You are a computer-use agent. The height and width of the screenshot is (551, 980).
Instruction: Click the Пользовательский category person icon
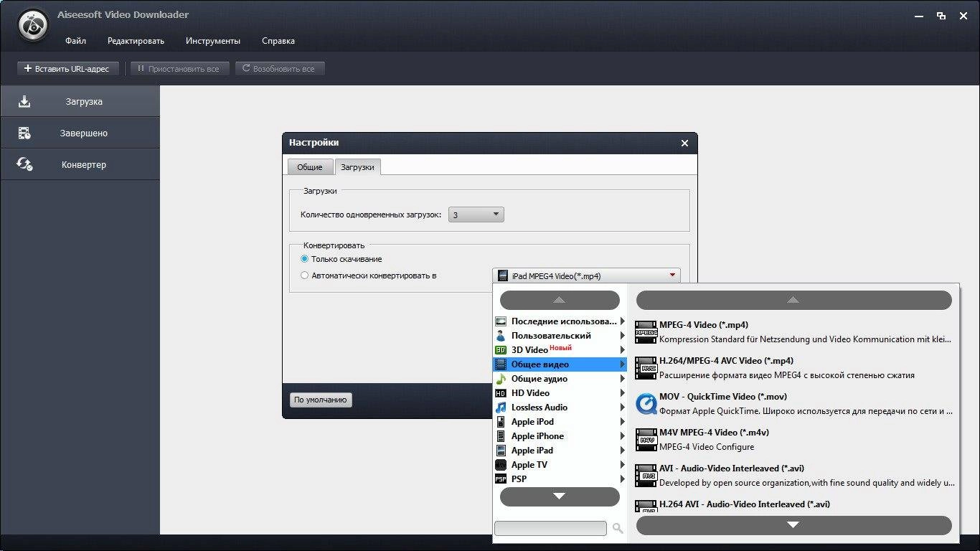[x=501, y=336]
